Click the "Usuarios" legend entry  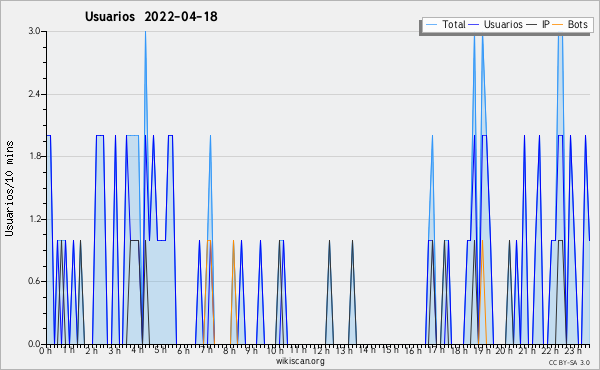pyautogui.click(x=503, y=24)
